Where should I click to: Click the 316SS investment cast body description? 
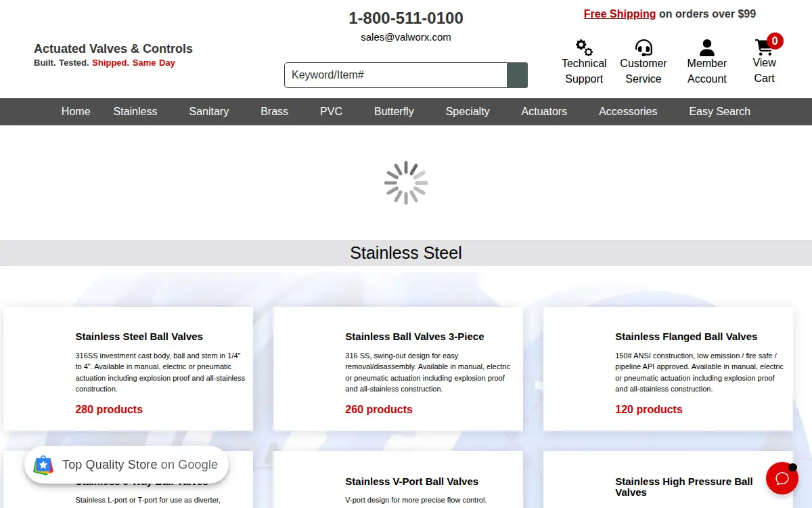[160, 373]
